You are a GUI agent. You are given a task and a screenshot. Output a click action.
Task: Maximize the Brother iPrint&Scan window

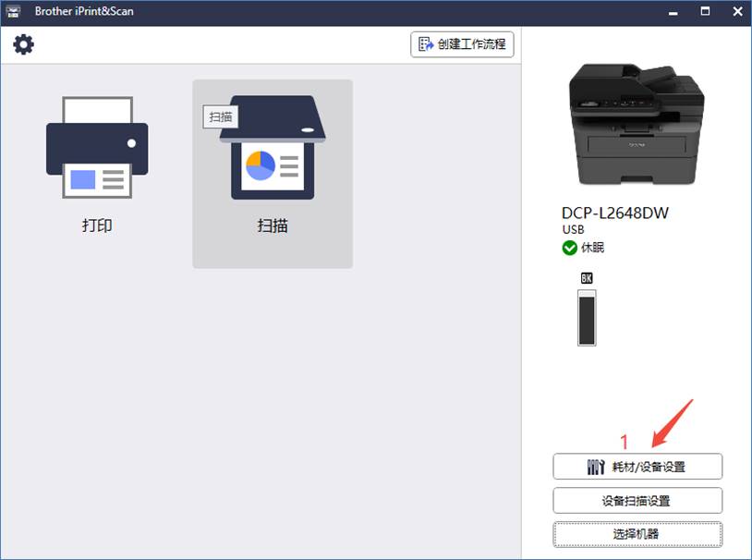point(705,11)
